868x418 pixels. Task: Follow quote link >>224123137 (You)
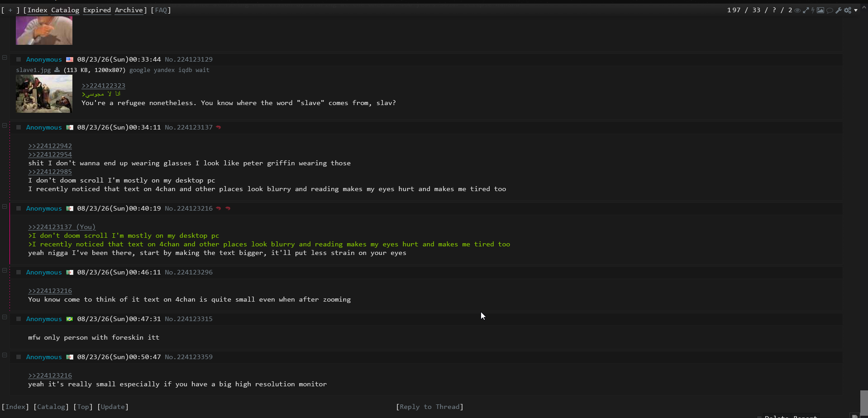[x=62, y=227]
